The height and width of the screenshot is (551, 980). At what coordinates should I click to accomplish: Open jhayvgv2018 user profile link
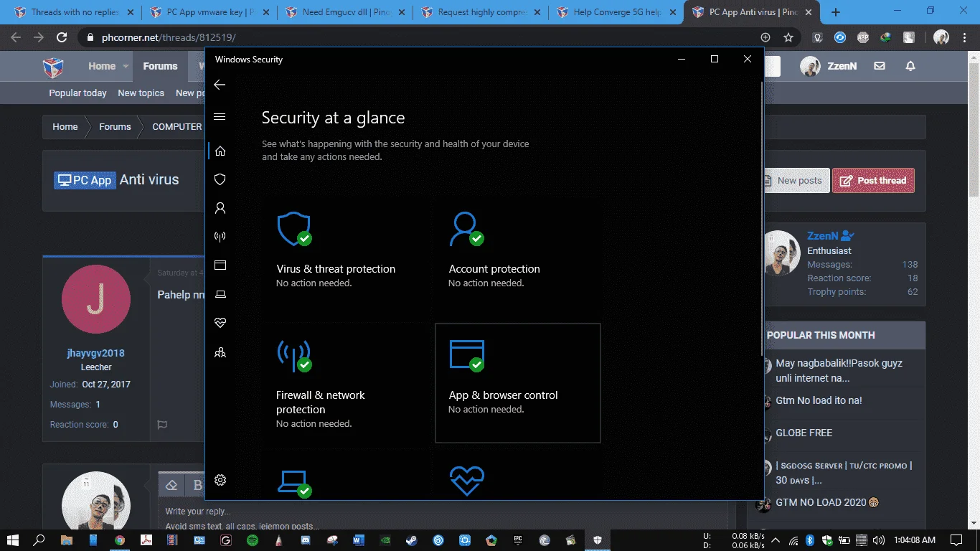tap(96, 353)
